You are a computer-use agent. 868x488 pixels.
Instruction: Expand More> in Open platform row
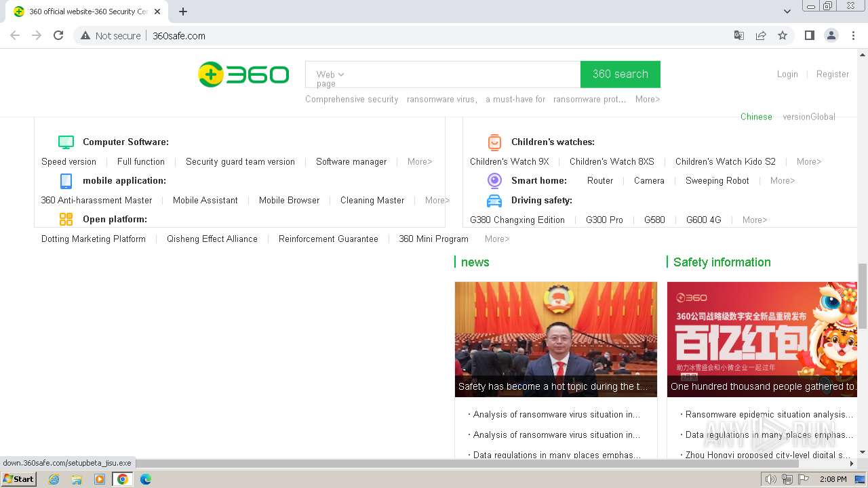[497, 239]
